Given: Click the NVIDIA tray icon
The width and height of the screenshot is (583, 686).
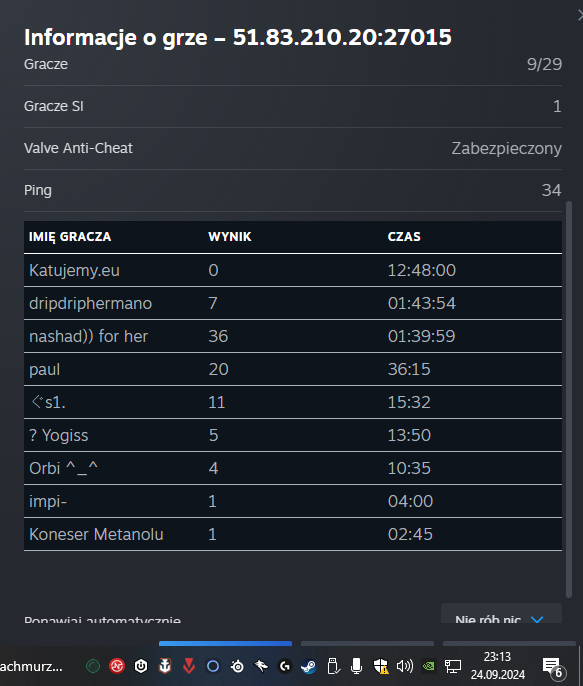Looking at the screenshot, I should tap(429, 666).
